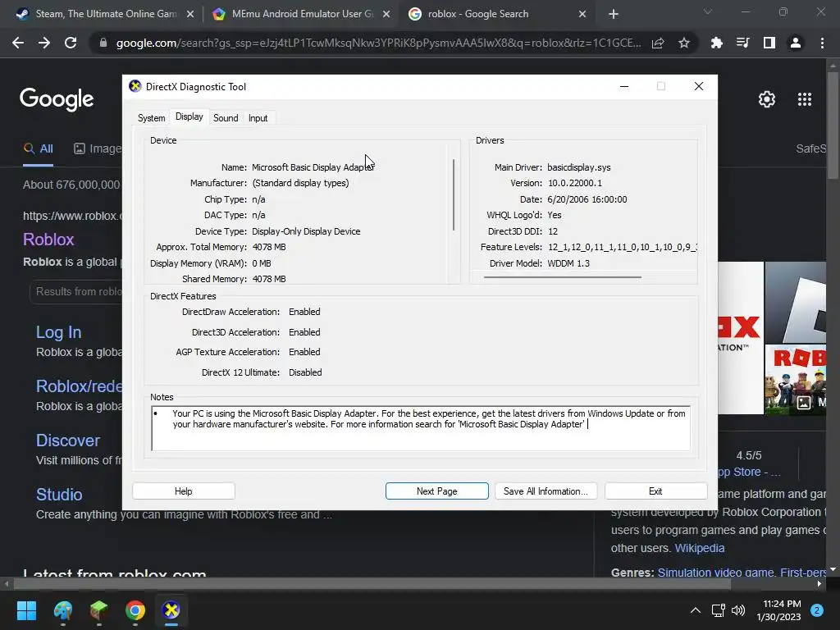Click the DirectX Diagnostic Tool title icon
840x630 pixels.
point(135,86)
